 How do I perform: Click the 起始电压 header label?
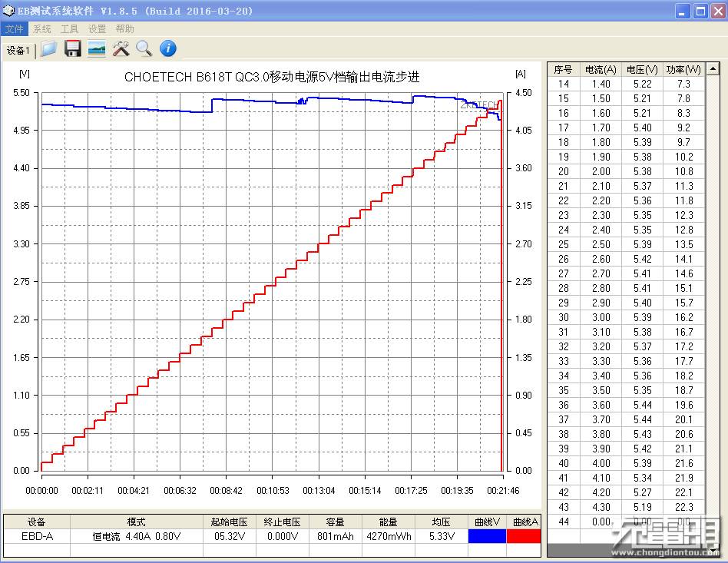pos(230,522)
